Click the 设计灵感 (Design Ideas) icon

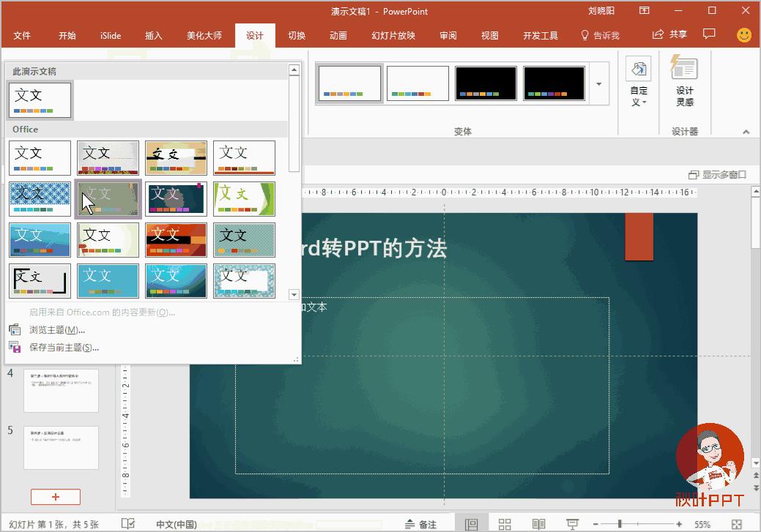(684, 70)
